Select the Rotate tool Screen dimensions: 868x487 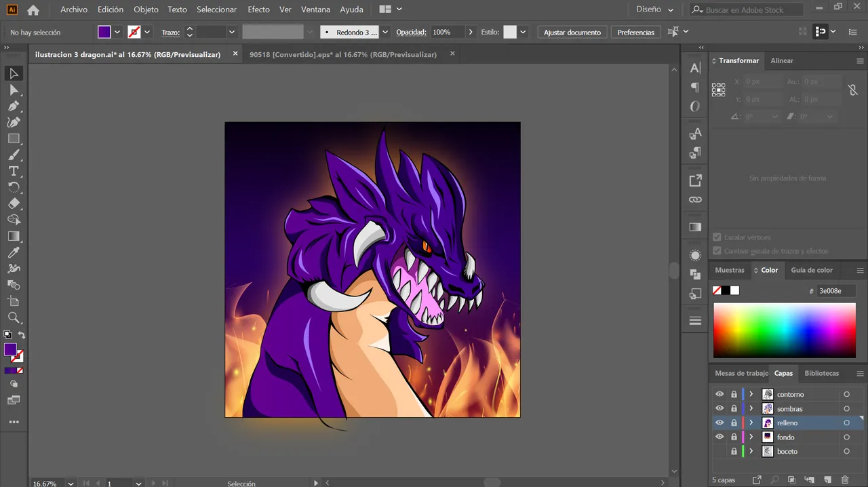[14, 187]
